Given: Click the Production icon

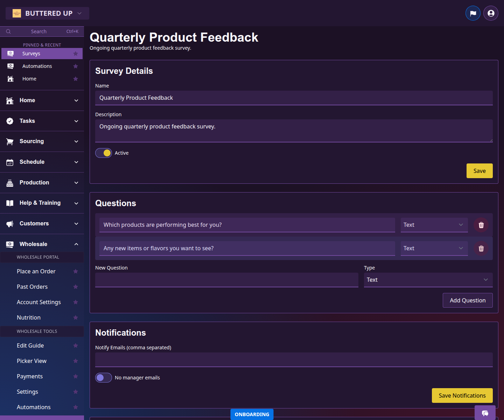Looking at the screenshot, I should (10, 182).
